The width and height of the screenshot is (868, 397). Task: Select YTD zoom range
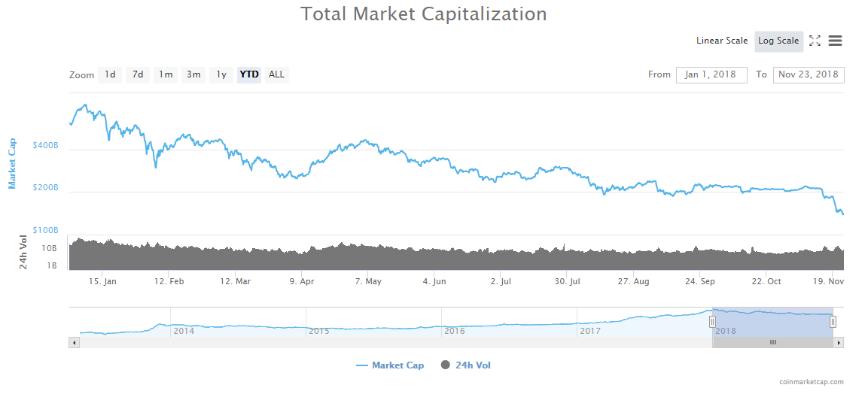pos(249,74)
